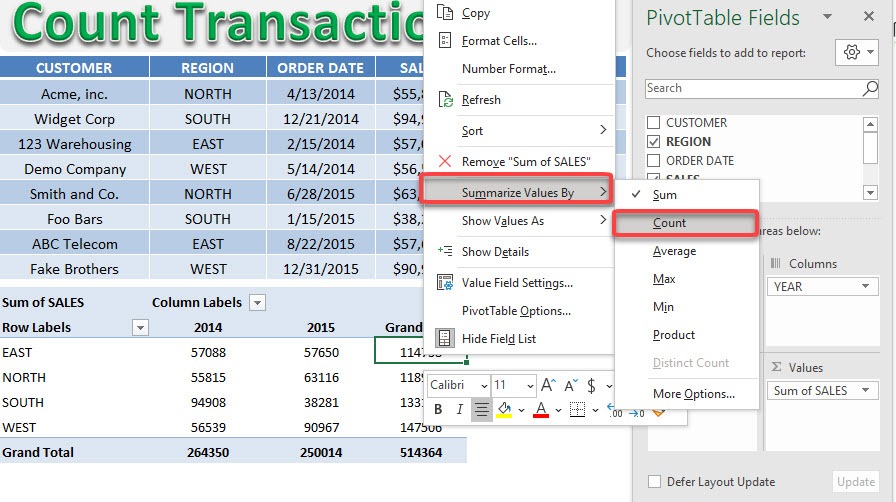Click the Update button
Image resolution: width=896 pixels, height=502 pixels.
pos(855,481)
